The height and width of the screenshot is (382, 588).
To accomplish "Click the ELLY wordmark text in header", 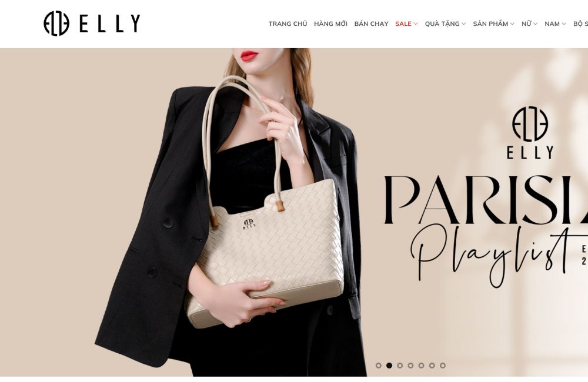I will click(x=110, y=24).
